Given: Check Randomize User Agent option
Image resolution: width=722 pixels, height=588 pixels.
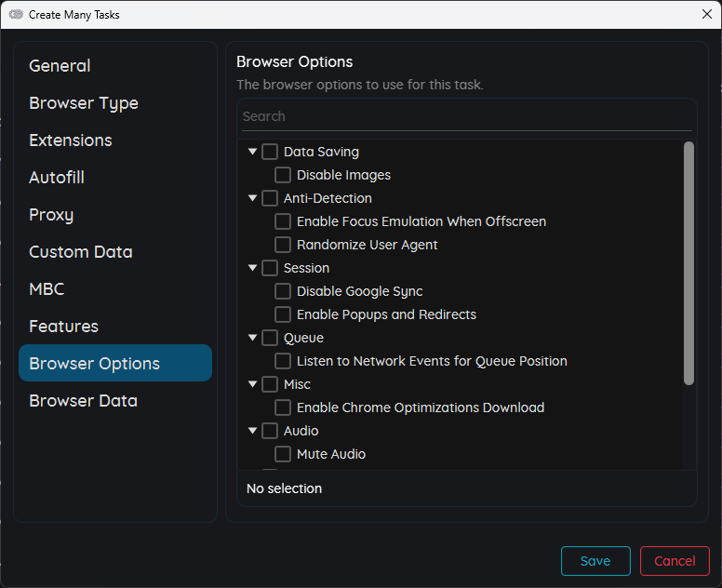Looking at the screenshot, I should pyautogui.click(x=283, y=245).
